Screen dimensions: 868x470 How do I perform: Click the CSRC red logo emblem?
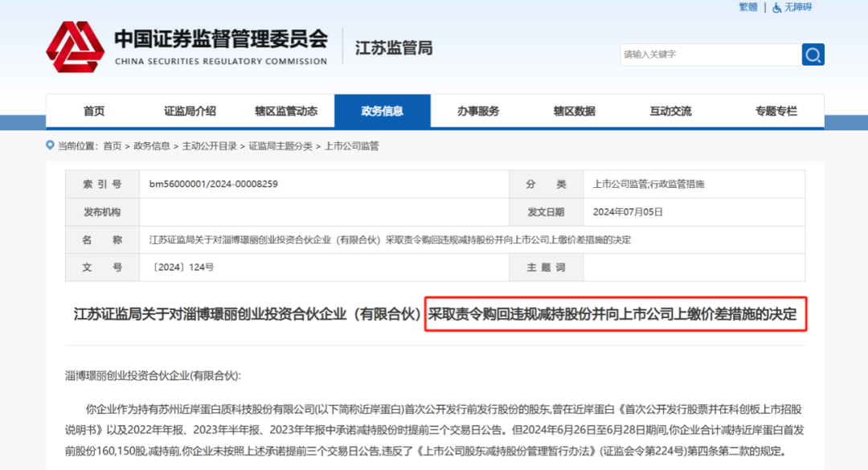[x=75, y=47]
